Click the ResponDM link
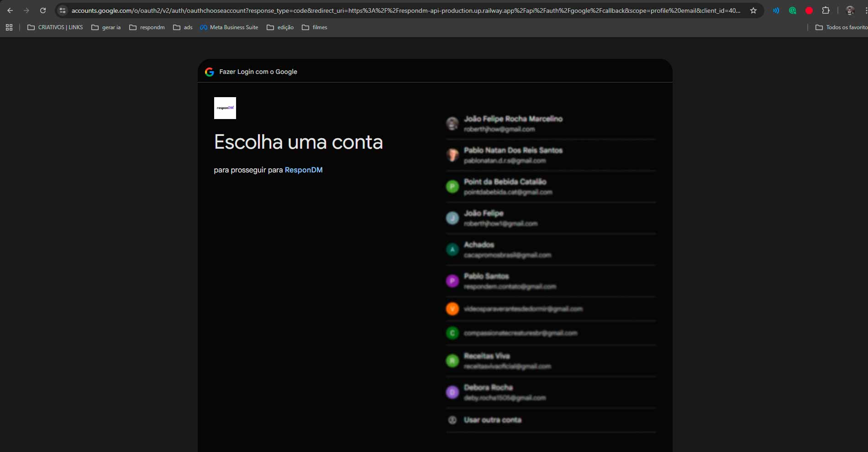The height and width of the screenshot is (452, 868). (303, 170)
